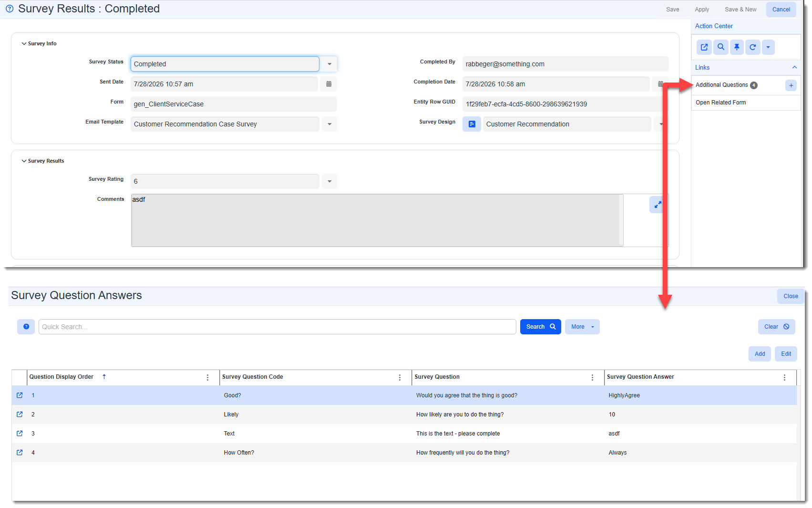812x508 pixels.
Task: Clear the quick search filter
Action: 776,327
